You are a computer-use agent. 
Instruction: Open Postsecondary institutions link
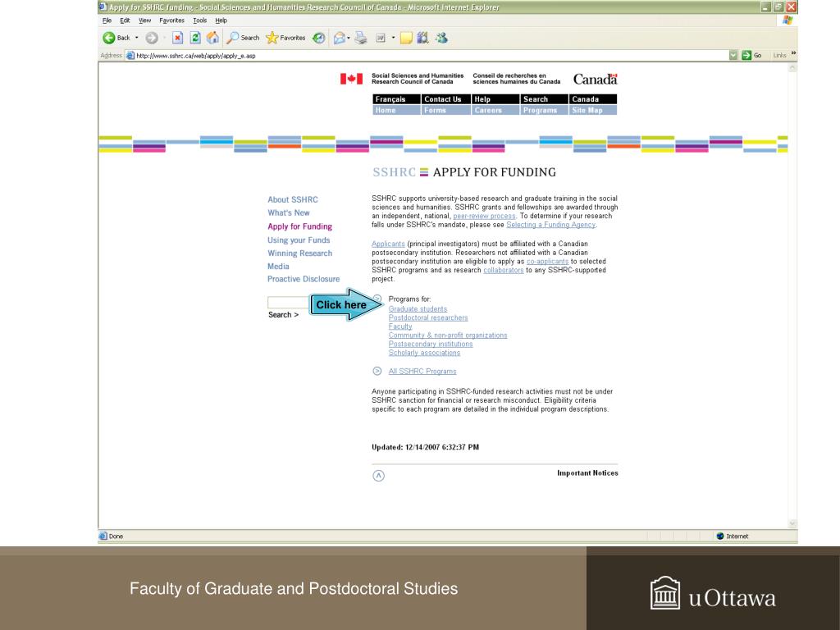point(430,344)
